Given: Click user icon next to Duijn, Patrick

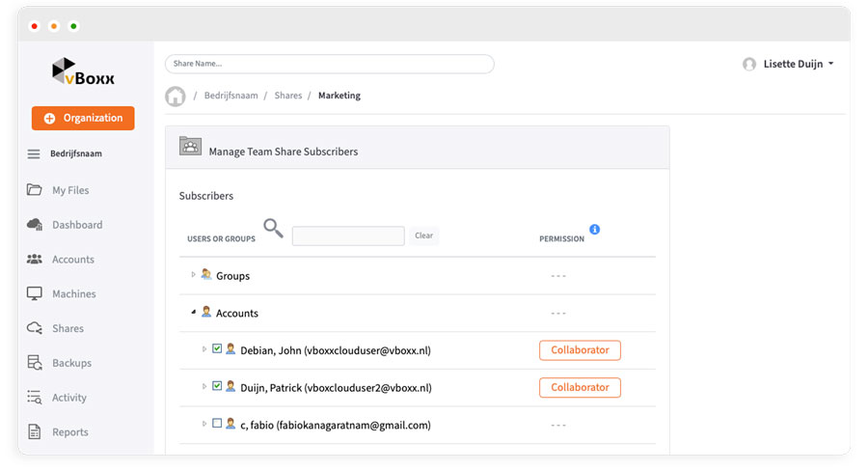Looking at the screenshot, I should [231, 386].
